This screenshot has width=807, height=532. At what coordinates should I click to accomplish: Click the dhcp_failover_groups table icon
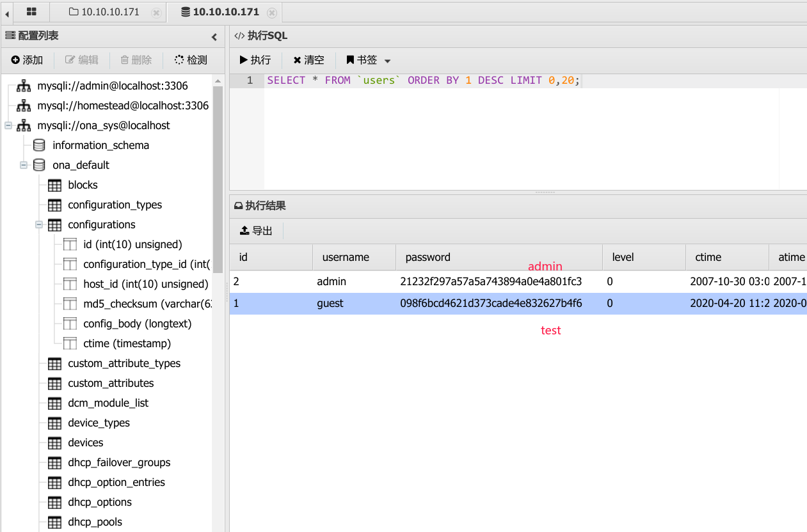55,462
